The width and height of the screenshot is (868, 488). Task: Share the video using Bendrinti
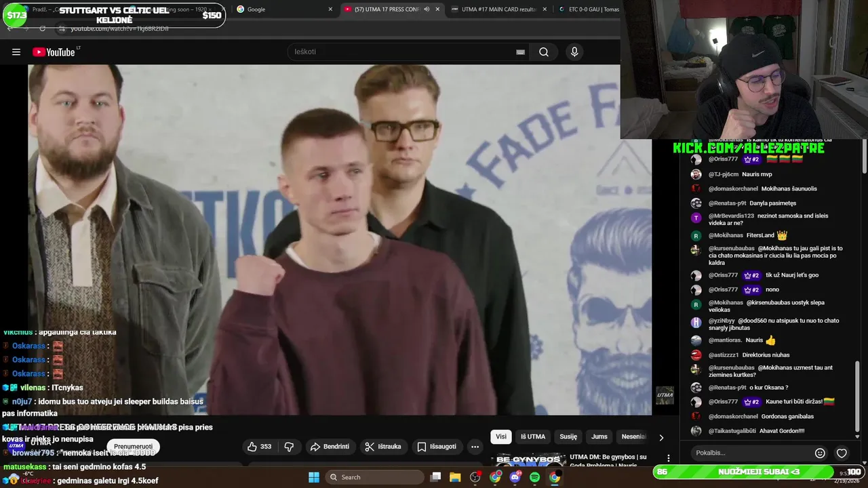[x=330, y=447]
